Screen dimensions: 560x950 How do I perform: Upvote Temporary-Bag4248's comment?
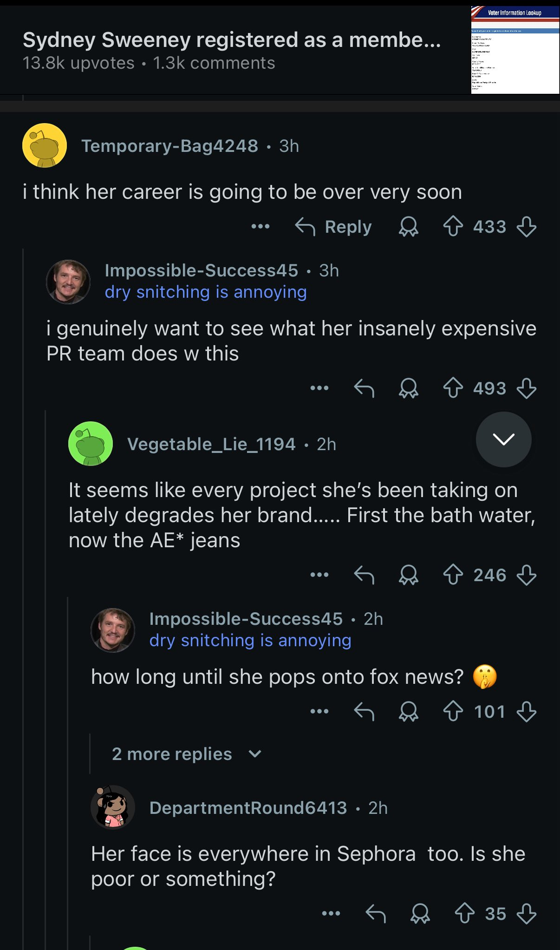tap(453, 227)
